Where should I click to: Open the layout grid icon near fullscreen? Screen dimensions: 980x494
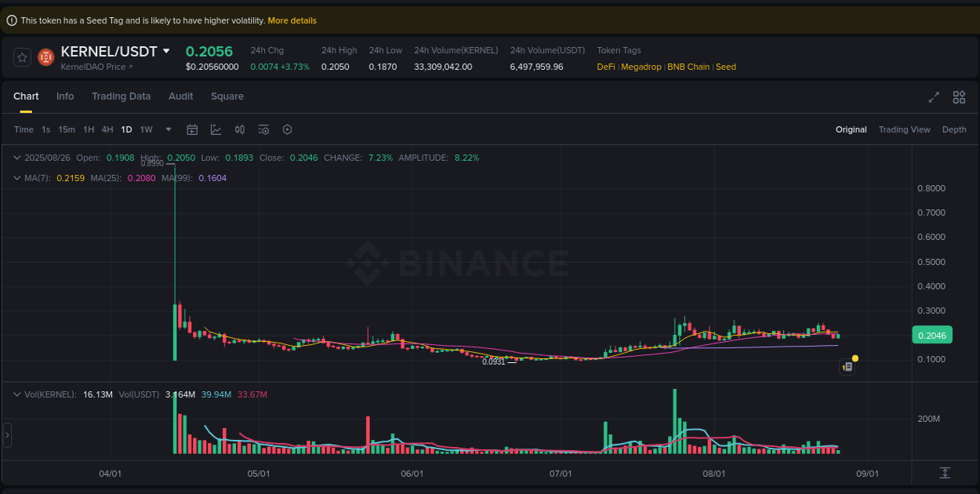(x=959, y=97)
